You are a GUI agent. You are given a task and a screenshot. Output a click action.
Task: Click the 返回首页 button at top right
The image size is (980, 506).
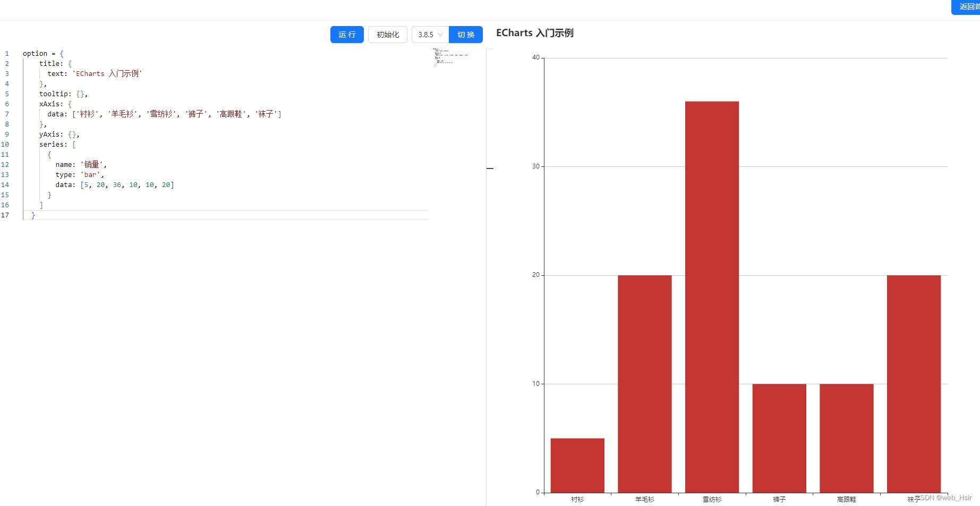(x=966, y=7)
